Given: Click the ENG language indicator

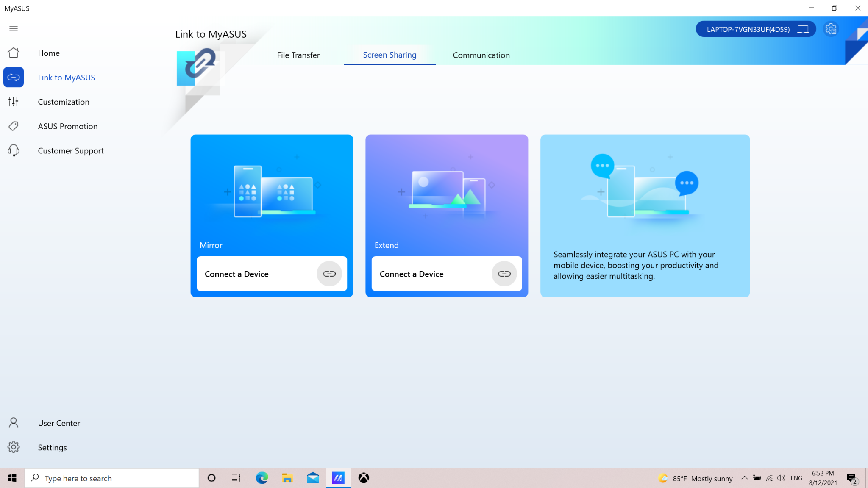Looking at the screenshot, I should [x=796, y=478].
